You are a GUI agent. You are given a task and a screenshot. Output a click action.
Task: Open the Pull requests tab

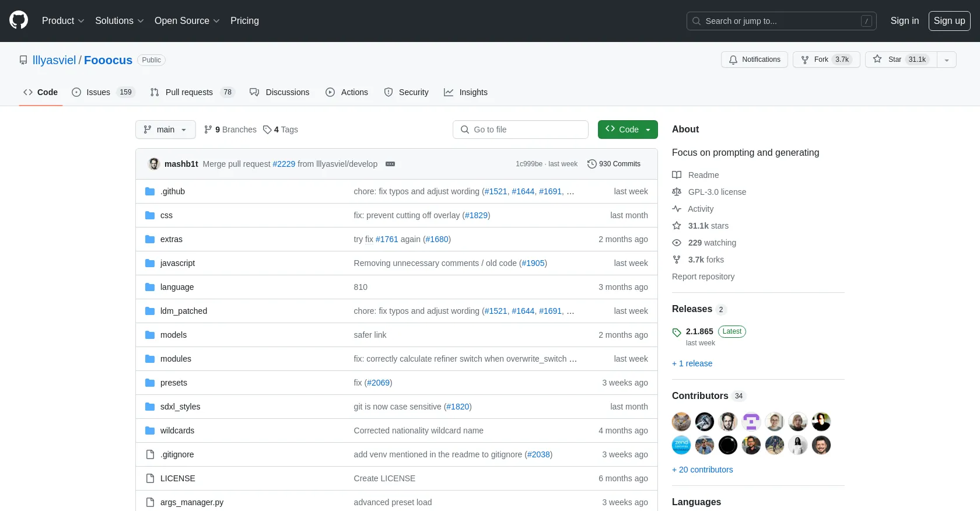point(192,92)
